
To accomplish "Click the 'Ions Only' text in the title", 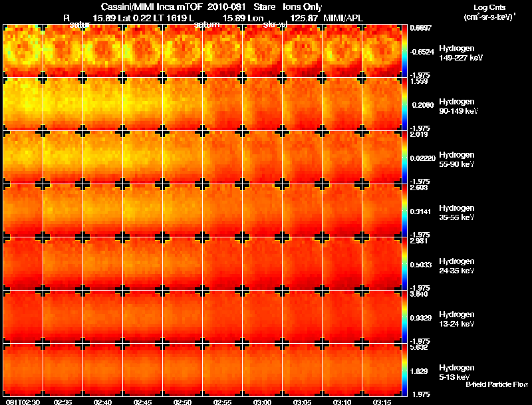I will point(303,7).
